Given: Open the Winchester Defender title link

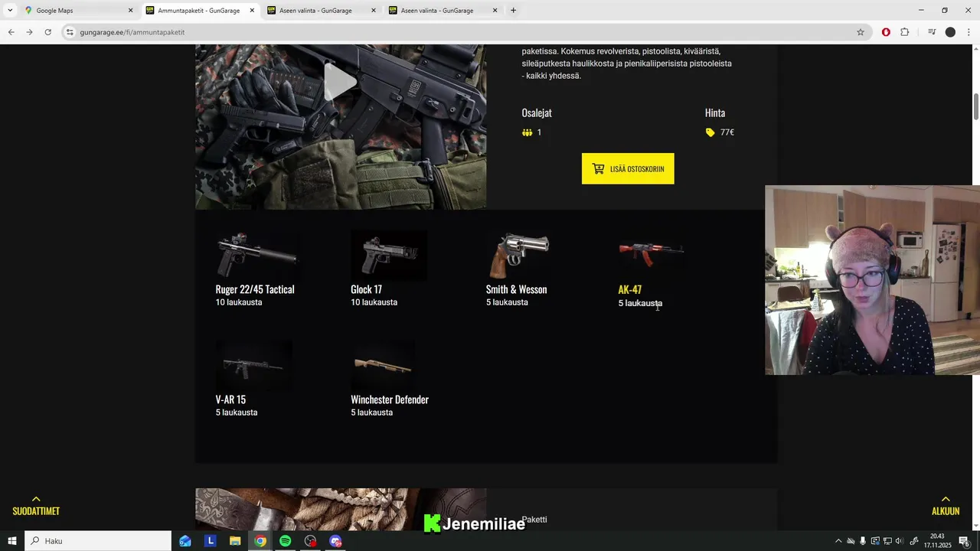Looking at the screenshot, I should [x=390, y=399].
